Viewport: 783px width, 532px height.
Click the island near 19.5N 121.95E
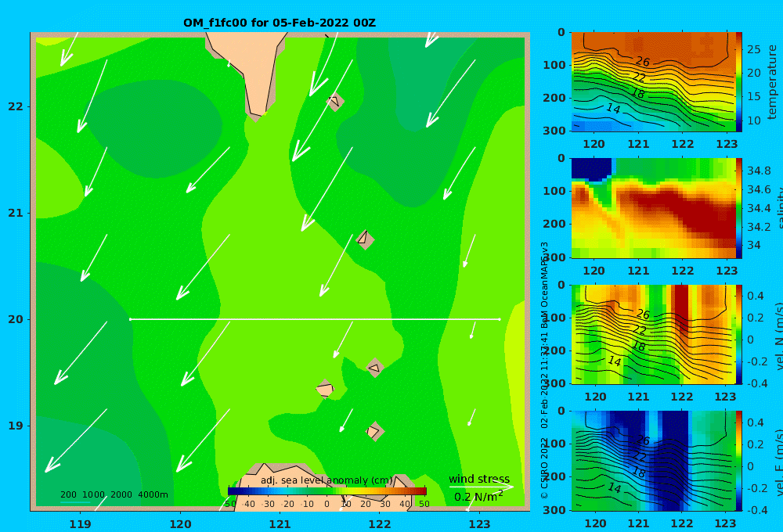coord(374,368)
